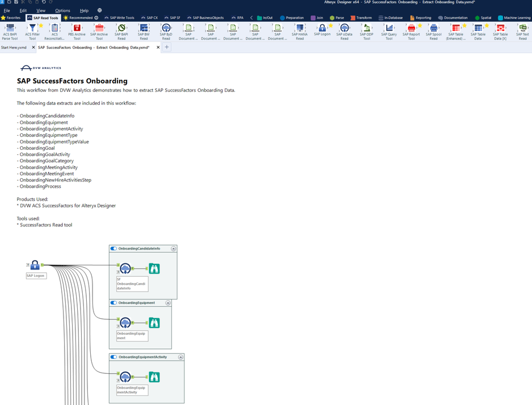Image resolution: width=532 pixels, height=405 pixels.
Task: Pick the SAP Text Read tool
Action: click(x=523, y=28)
